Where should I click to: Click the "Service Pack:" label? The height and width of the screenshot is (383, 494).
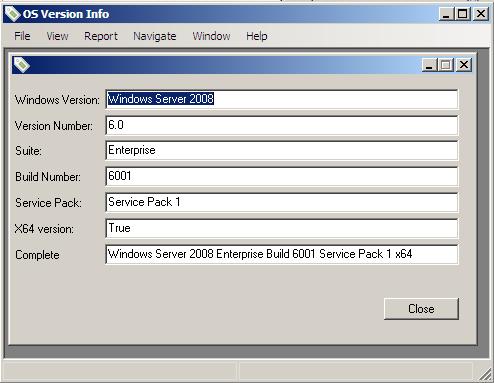tap(48, 203)
